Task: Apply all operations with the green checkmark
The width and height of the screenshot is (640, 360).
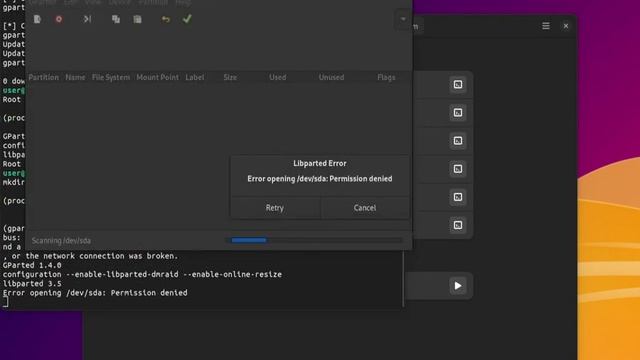Action: click(187, 19)
